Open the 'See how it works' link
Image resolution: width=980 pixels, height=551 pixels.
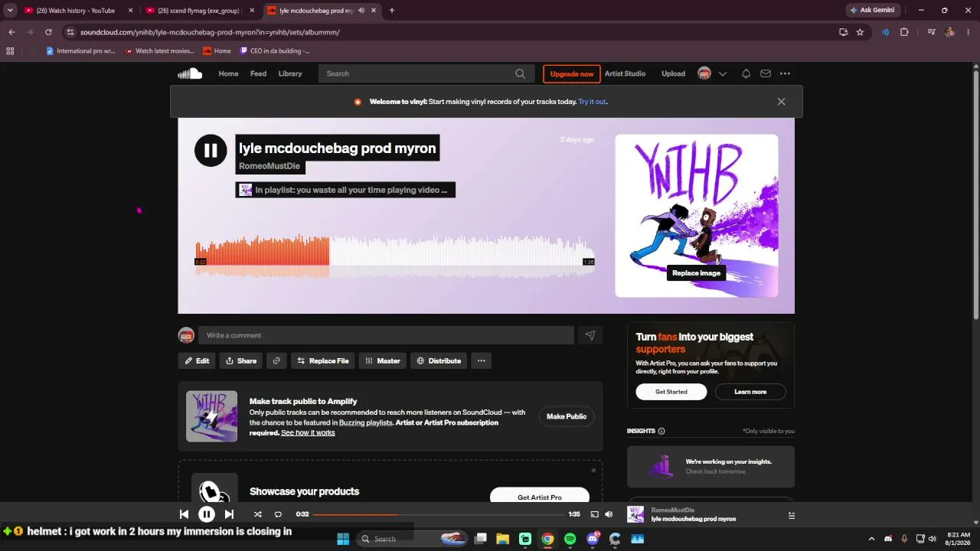point(308,433)
